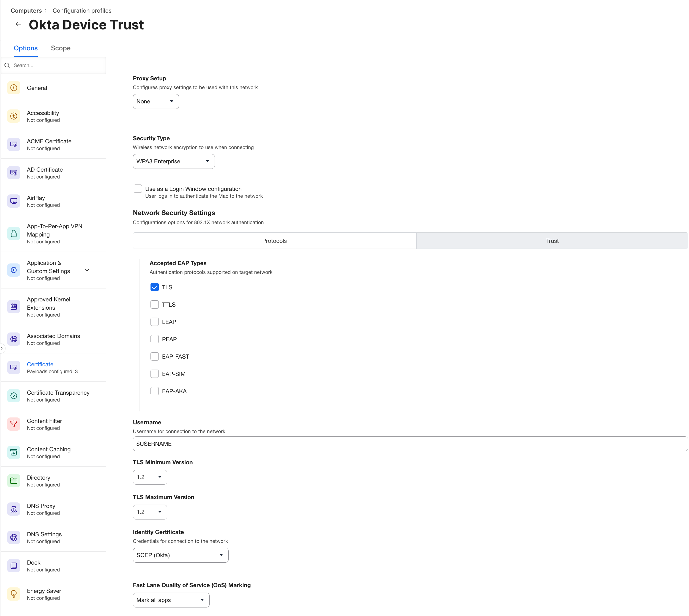Open the Certificate payload label

pos(40,364)
